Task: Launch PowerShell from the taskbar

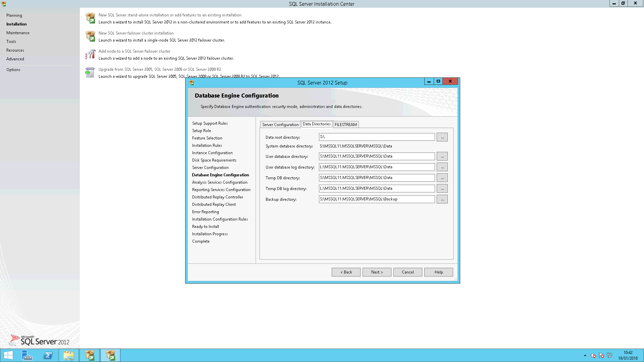Action: pyautogui.click(x=48, y=355)
